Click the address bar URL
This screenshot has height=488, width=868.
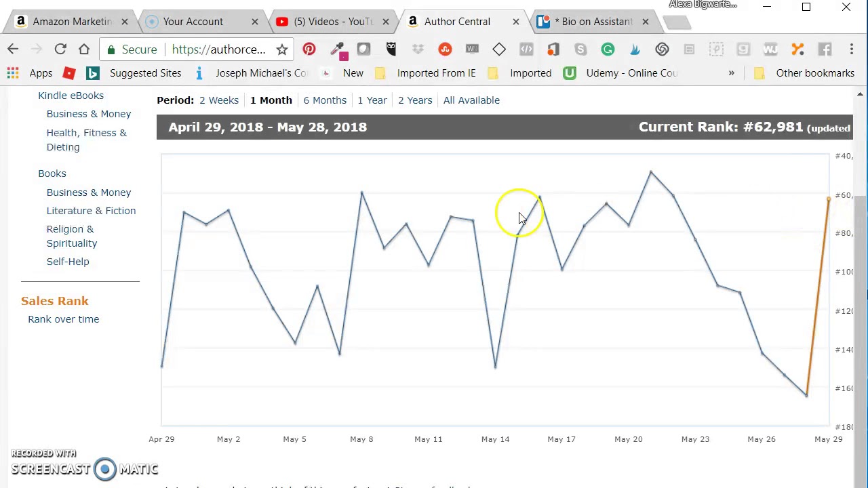point(218,49)
